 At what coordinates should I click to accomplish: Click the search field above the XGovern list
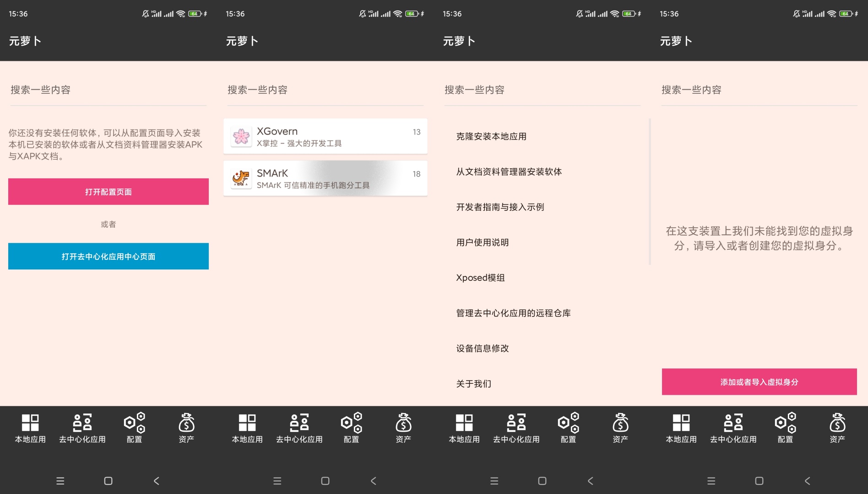(x=325, y=90)
